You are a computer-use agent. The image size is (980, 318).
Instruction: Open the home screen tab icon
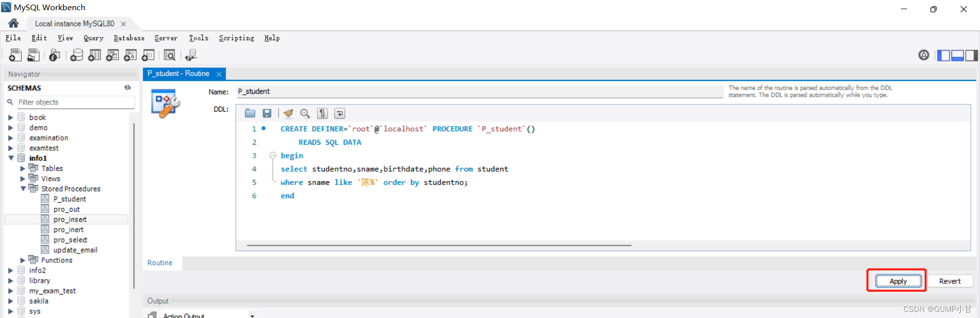[14, 23]
